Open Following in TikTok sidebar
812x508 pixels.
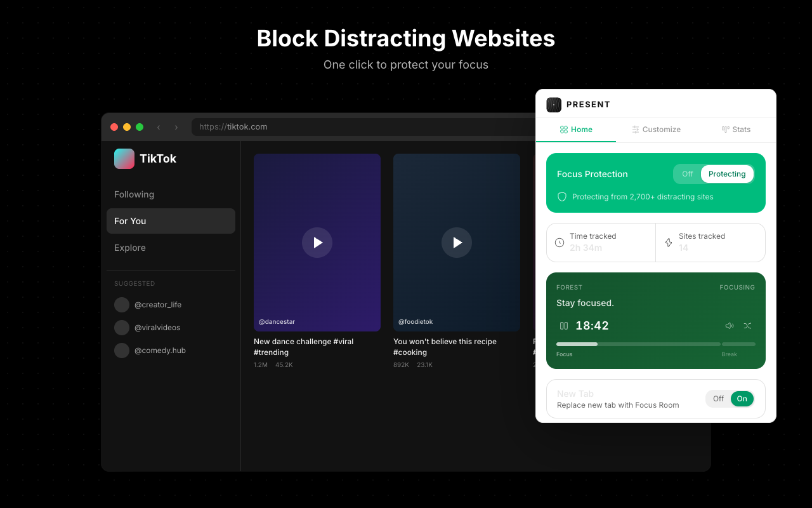171,194
